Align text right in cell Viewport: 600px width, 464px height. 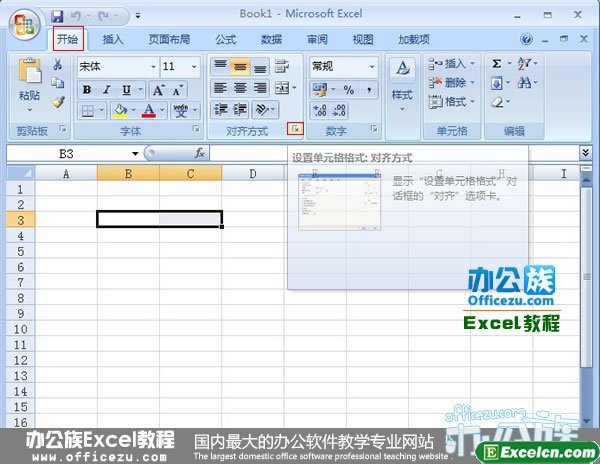(x=260, y=88)
